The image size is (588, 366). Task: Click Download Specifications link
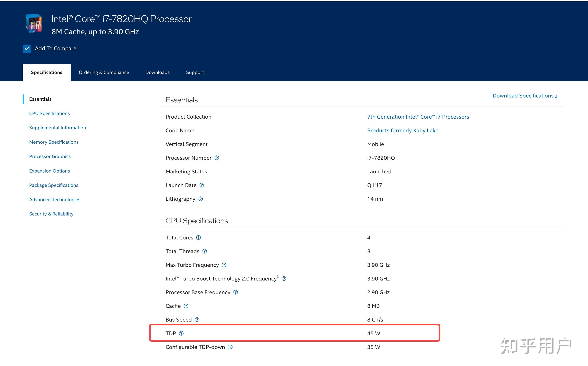[x=525, y=96]
